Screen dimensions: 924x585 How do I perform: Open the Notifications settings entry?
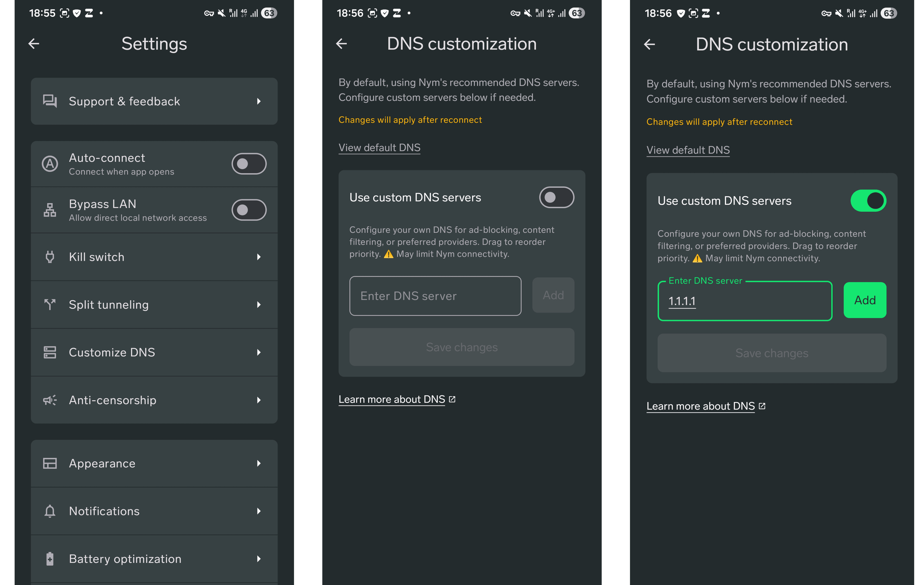click(154, 511)
